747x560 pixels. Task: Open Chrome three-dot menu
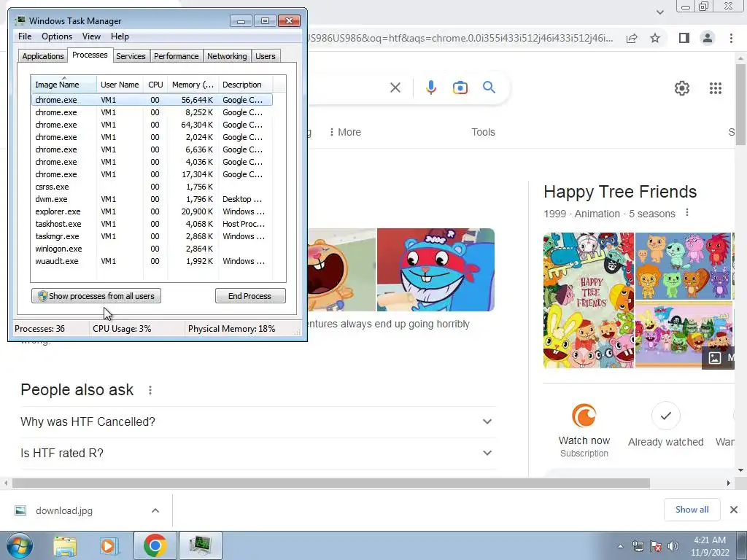pos(731,38)
